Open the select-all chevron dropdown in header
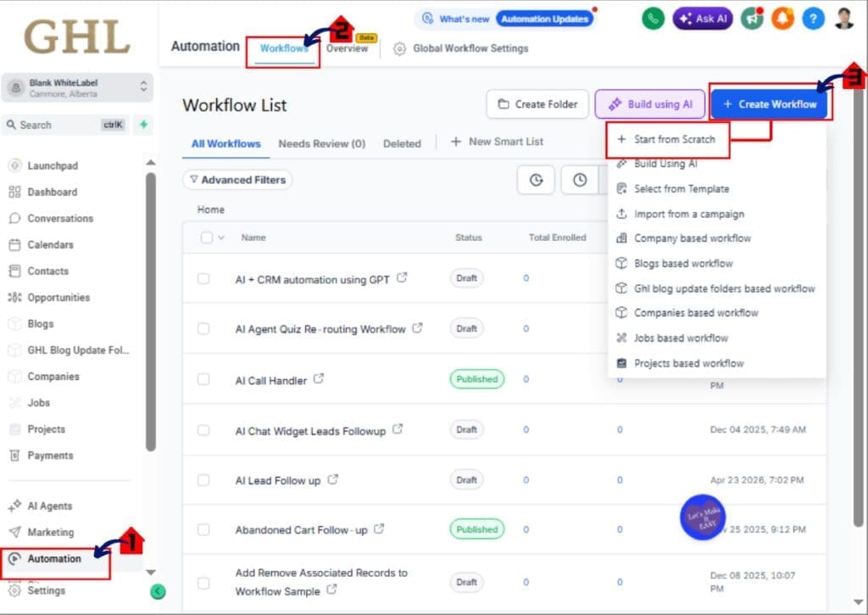The image size is (868, 615). 221,238
